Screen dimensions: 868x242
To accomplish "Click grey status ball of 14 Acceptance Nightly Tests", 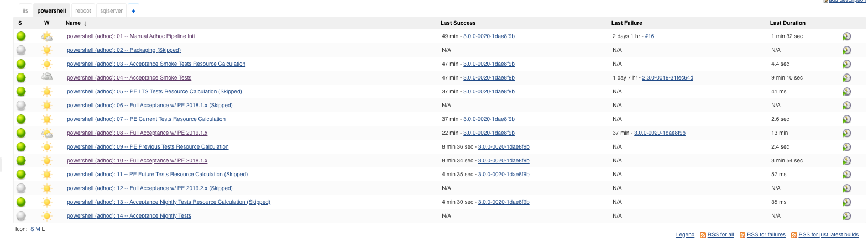I will 21,216.
